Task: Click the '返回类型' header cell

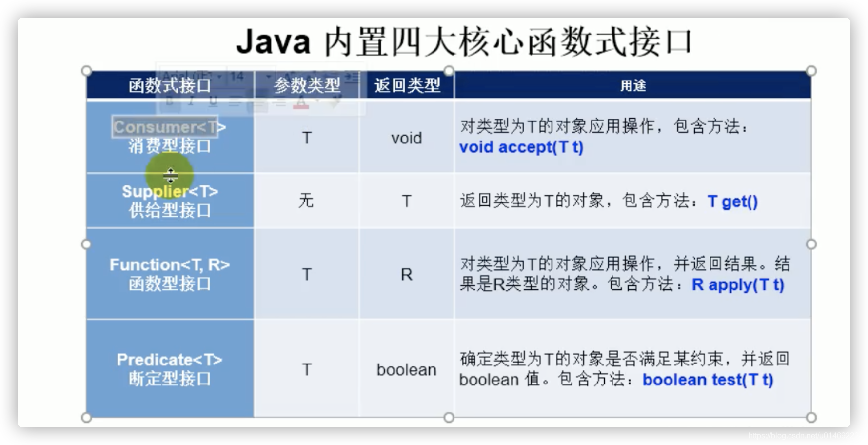Action: click(x=407, y=86)
